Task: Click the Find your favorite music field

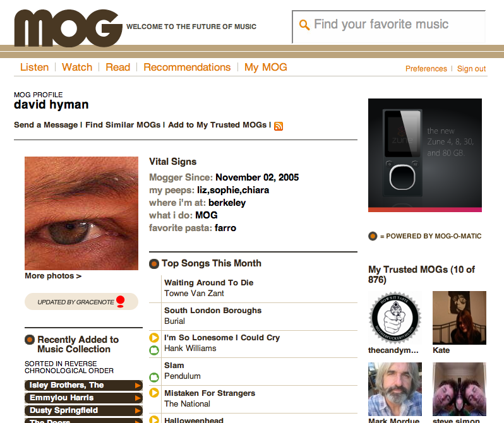Action: tap(389, 27)
